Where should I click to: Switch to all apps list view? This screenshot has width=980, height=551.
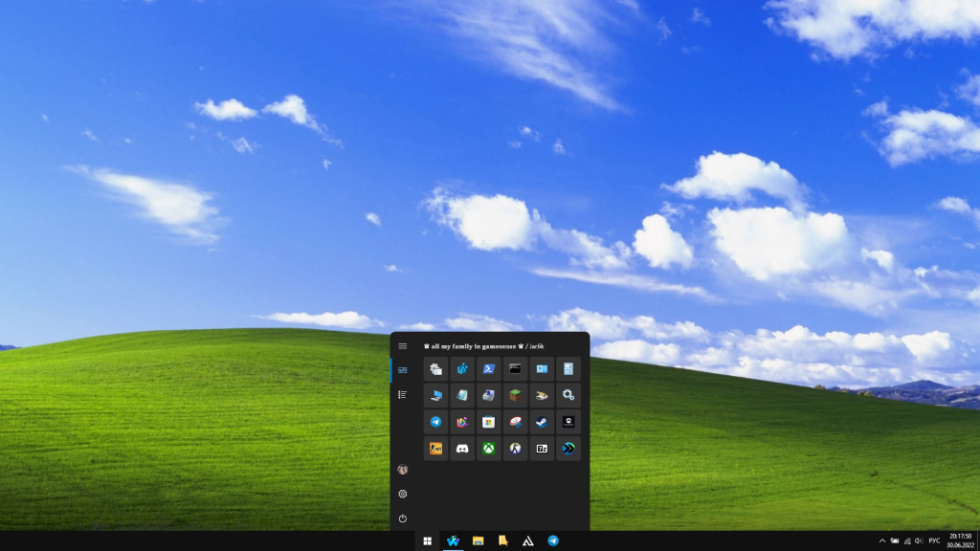403,395
